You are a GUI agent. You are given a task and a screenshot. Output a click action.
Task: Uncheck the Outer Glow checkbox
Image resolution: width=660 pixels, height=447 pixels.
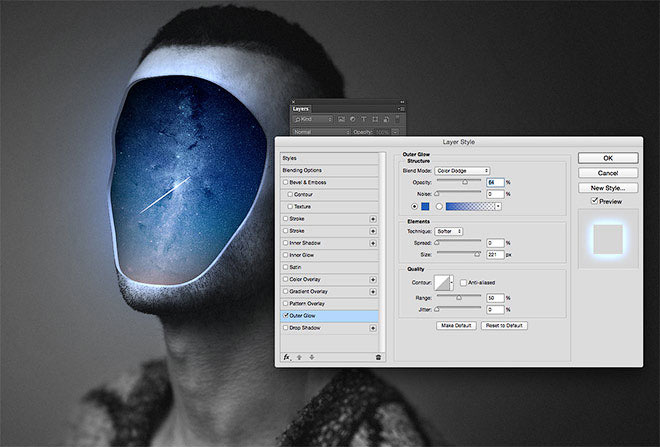286,315
